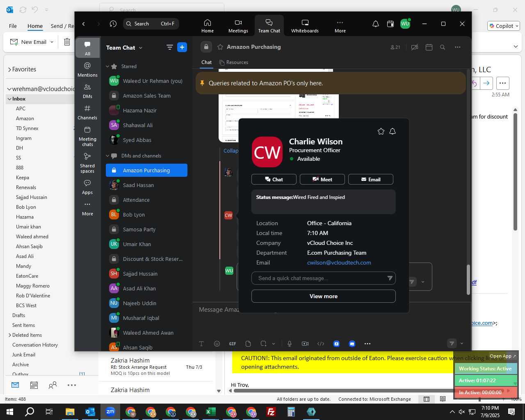
Task: Open Excel from the taskbar
Action: click(x=210, y=412)
